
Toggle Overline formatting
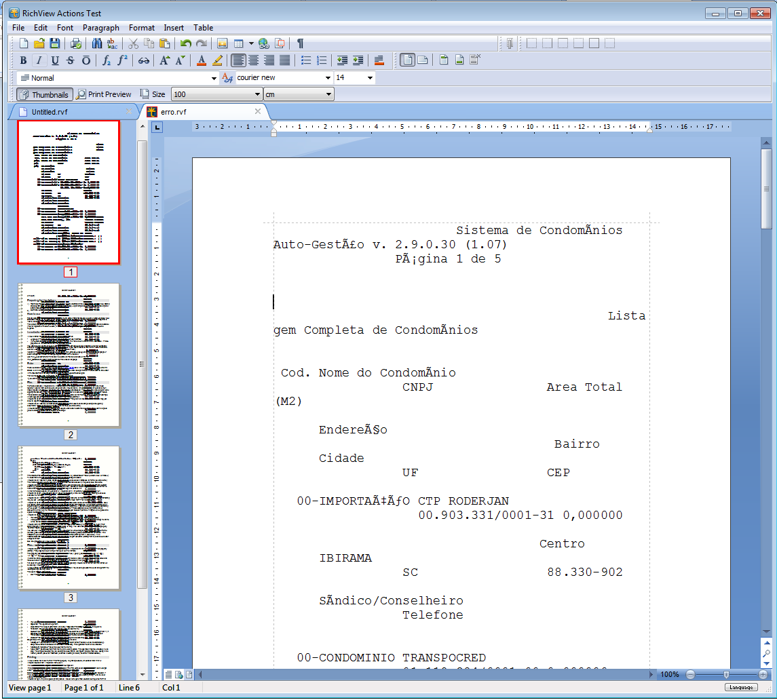coord(86,60)
